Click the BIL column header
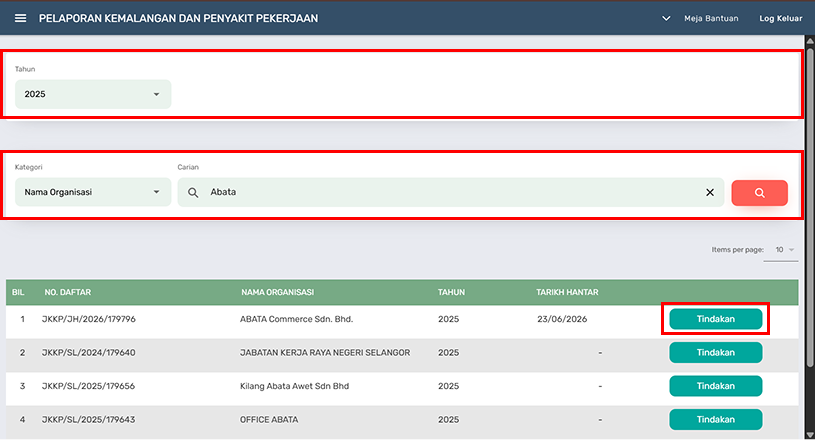The height and width of the screenshot is (440, 815). coord(18,292)
